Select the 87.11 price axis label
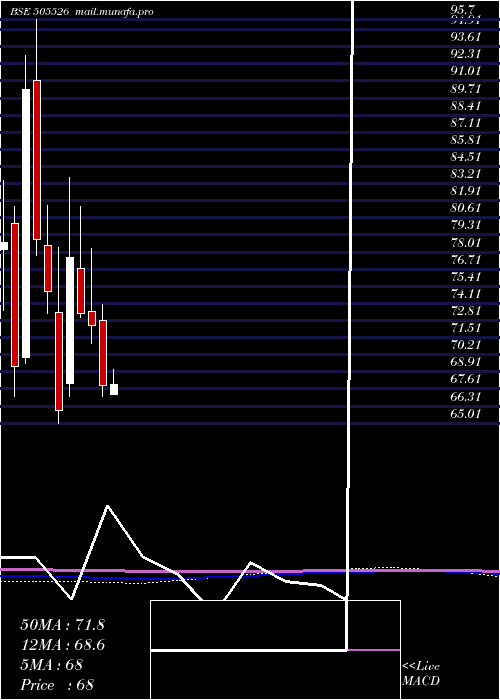 pyautogui.click(x=466, y=122)
